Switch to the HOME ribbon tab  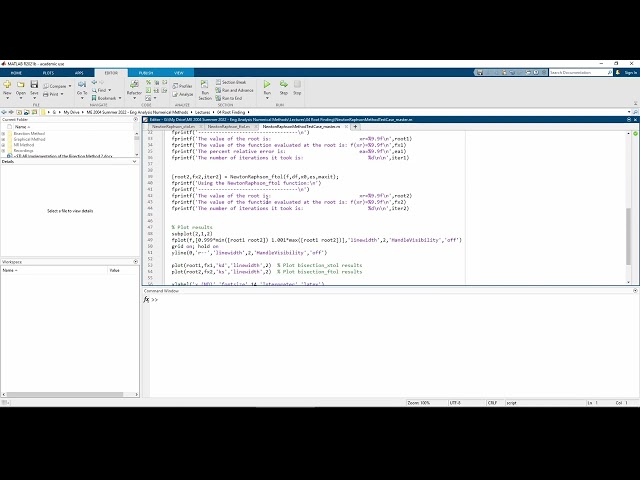coord(16,73)
